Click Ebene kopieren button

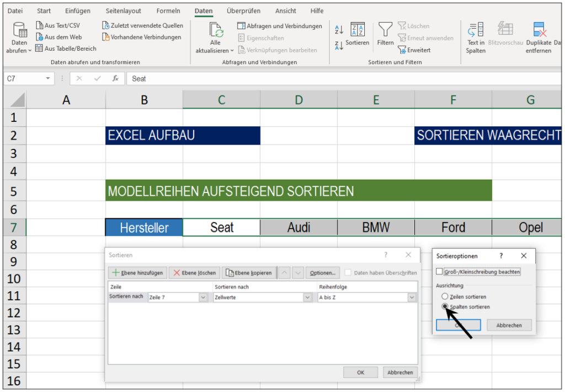(249, 272)
